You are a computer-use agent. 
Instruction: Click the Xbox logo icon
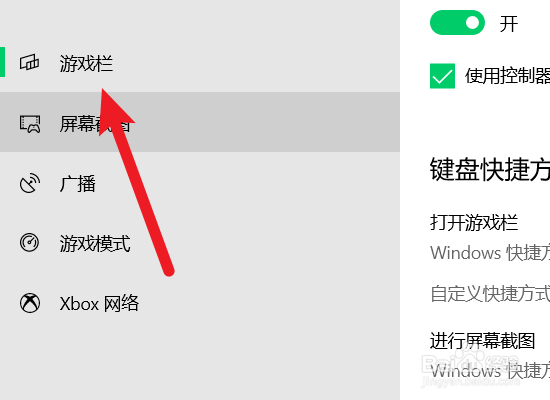point(30,303)
